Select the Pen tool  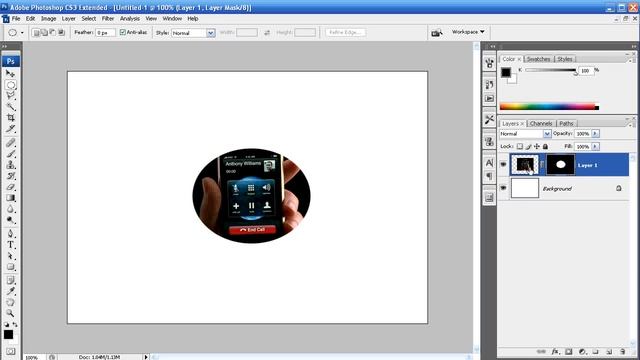click(11, 234)
